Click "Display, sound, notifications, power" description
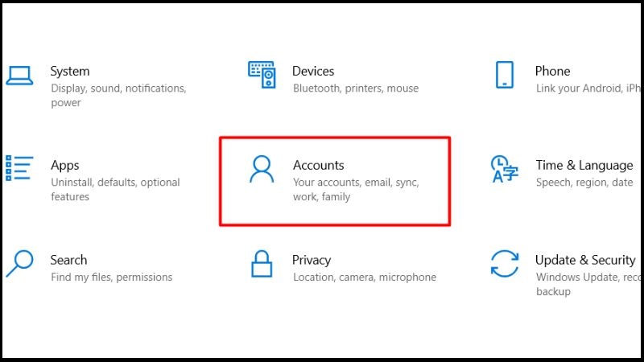This screenshot has height=362, width=644. click(118, 96)
